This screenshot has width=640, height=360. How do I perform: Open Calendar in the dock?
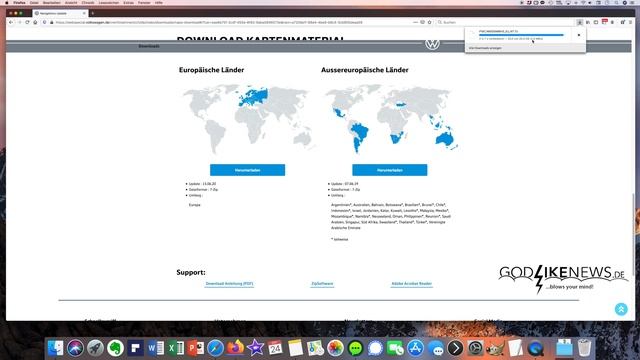(276, 348)
